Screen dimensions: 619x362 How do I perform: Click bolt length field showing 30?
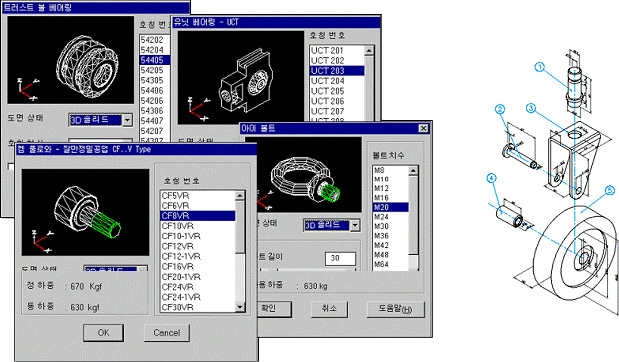pyautogui.click(x=340, y=258)
